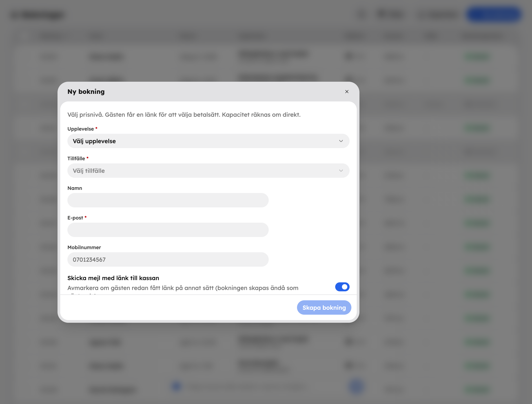Click the Mobilnummer field label
The height and width of the screenshot is (404, 532).
[x=84, y=247]
